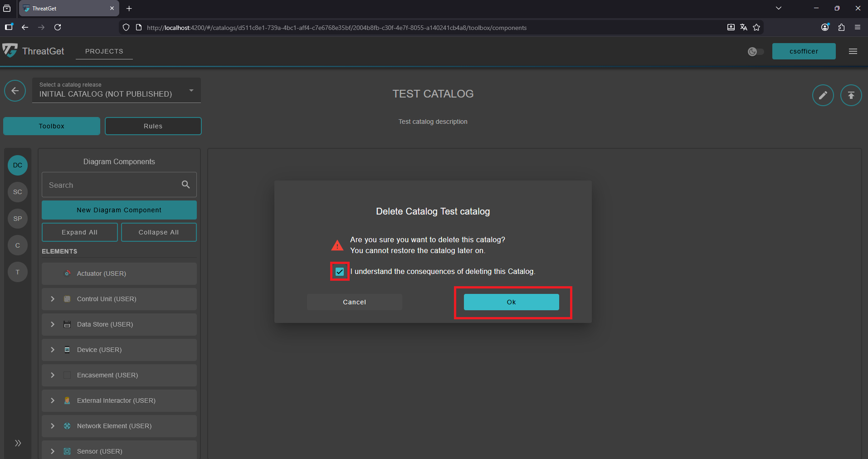868x459 pixels.
Task: Open the catalog release dropdown
Action: coord(191,90)
